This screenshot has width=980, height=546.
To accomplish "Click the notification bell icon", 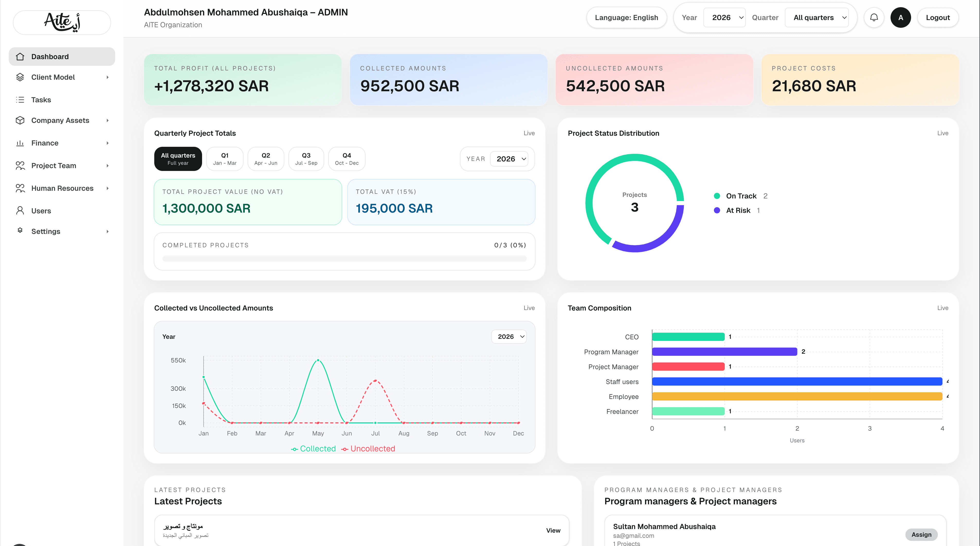I will (874, 17).
